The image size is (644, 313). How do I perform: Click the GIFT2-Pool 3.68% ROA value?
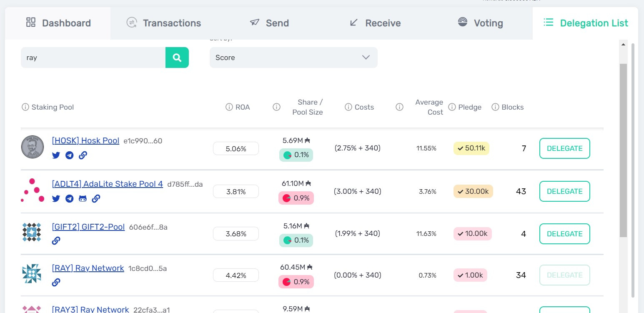tap(236, 234)
